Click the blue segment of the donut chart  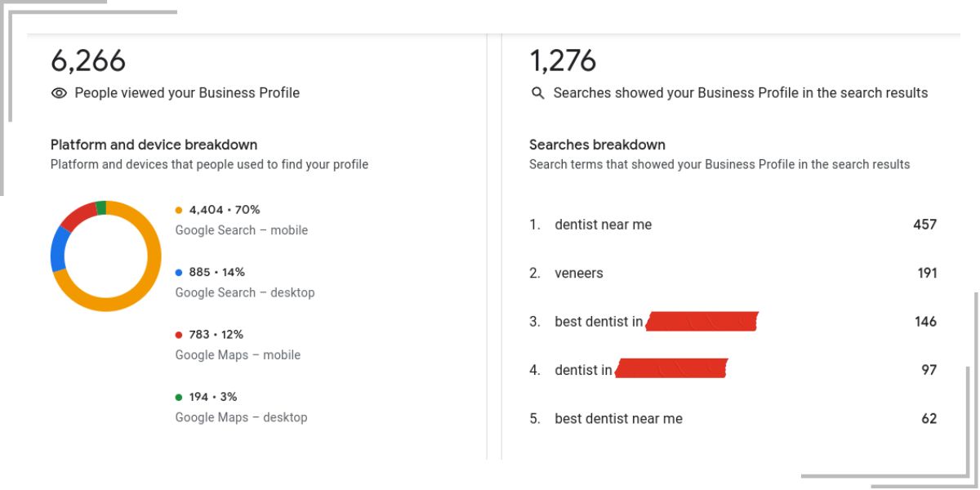[58, 249]
